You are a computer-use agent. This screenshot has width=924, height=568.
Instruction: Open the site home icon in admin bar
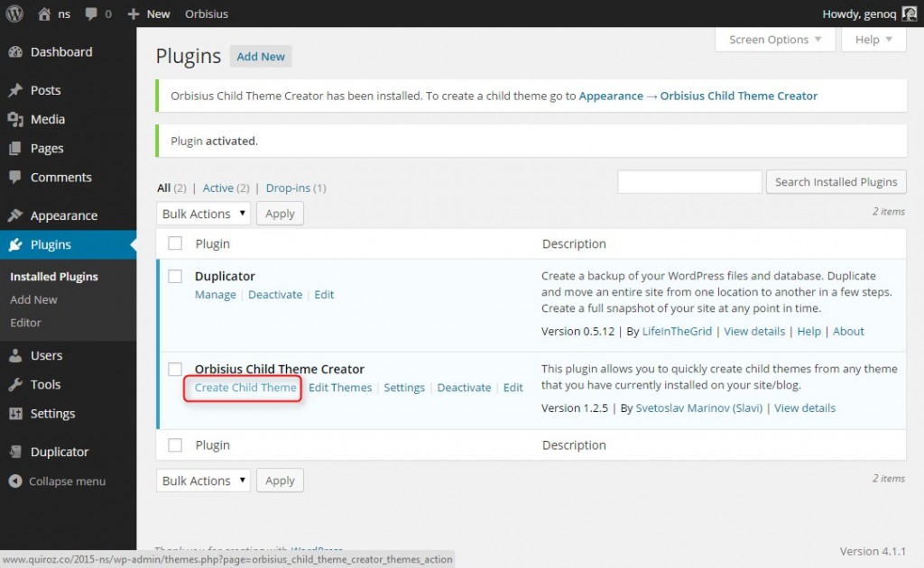click(x=43, y=14)
